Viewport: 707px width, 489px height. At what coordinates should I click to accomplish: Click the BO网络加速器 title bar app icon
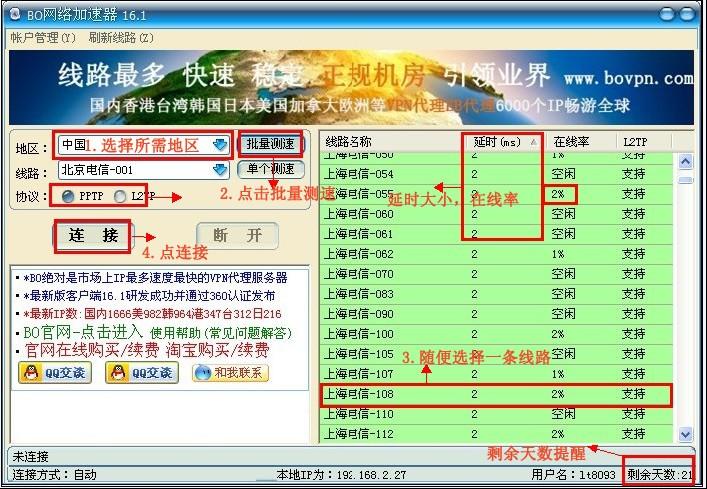tap(15, 14)
